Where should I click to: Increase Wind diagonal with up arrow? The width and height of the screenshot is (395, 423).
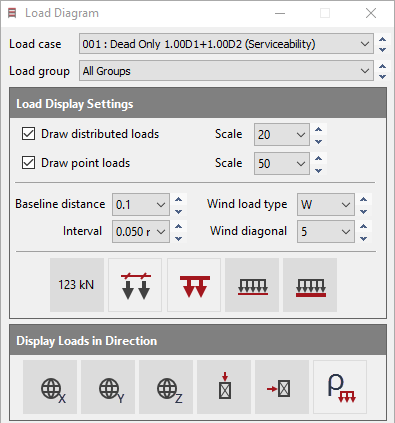click(x=364, y=226)
